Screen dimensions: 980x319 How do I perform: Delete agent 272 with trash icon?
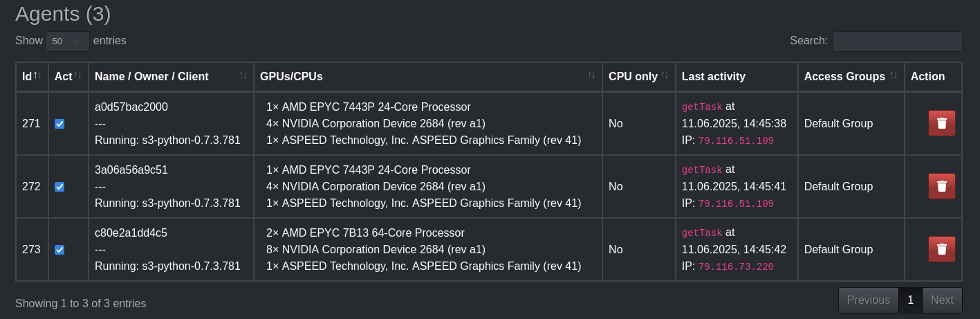tap(941, 186)
